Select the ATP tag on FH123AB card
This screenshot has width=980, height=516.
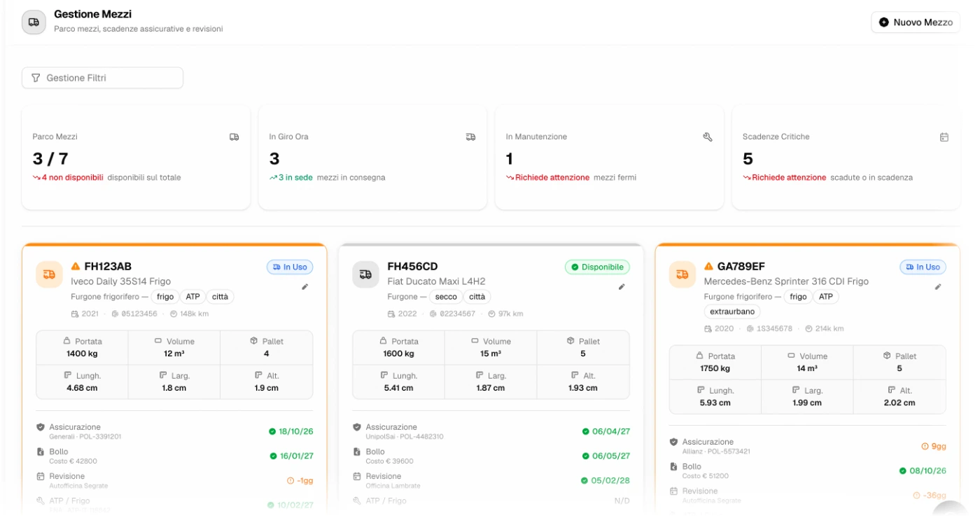click(192, 297)
